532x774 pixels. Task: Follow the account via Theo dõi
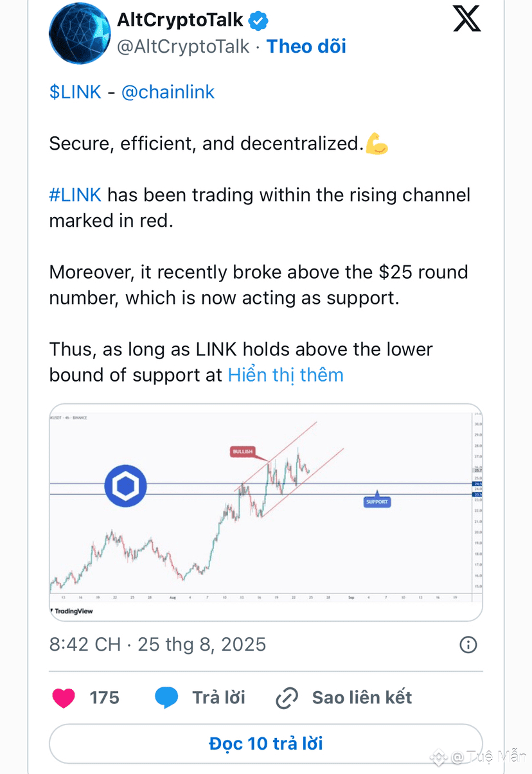306,46
